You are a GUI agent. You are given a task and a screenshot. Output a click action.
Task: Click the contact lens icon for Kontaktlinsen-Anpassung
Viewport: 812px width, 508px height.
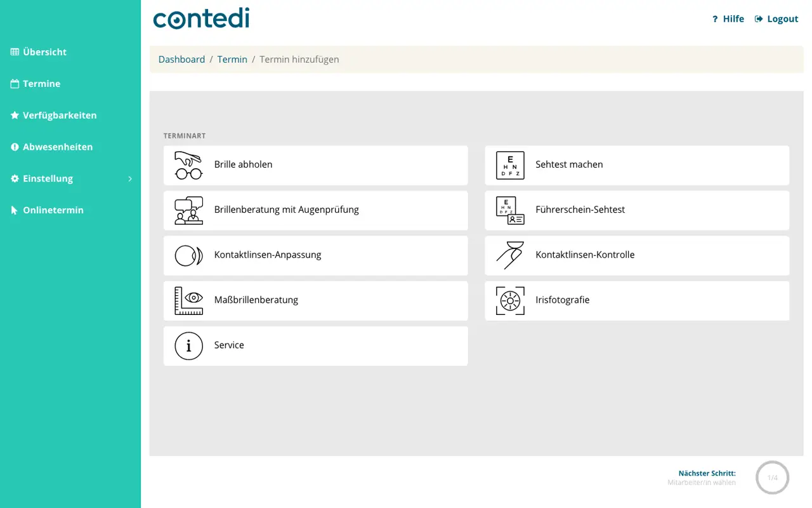188,255
